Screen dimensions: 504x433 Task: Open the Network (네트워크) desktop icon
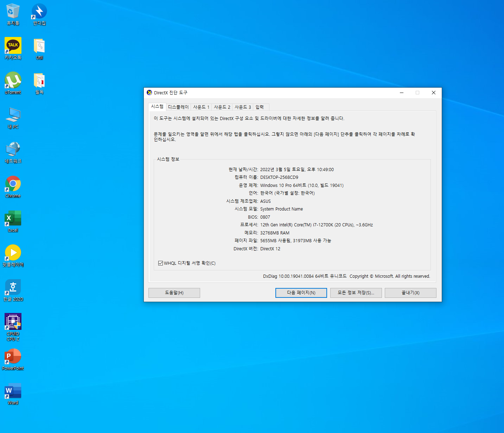click(13, 152)
